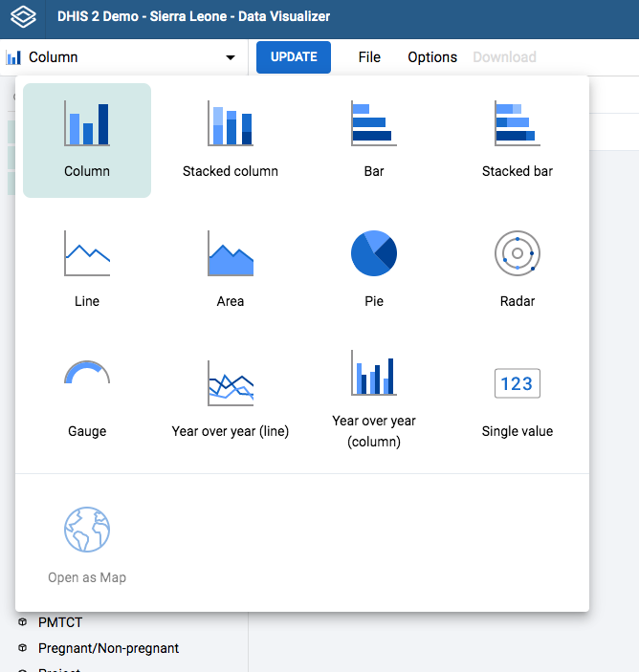Screen dimensions: 639x672
Task: Choose the Area chart type
Action: click(231, 270)
